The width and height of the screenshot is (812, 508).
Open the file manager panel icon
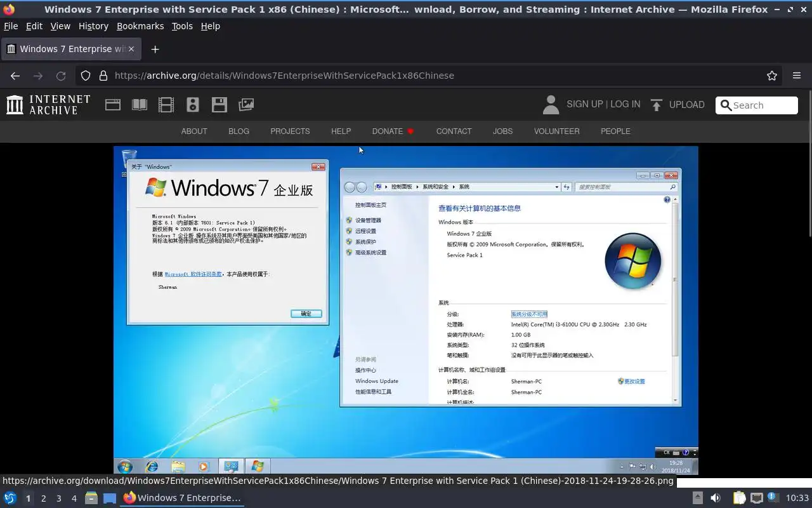(91, 498)
